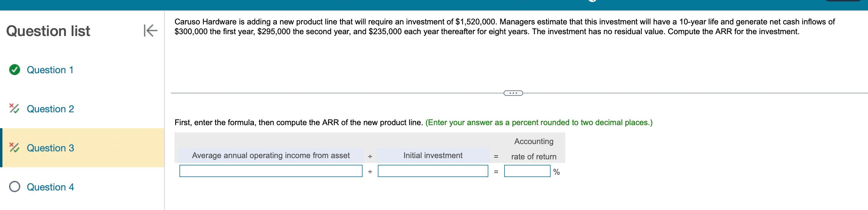Click the green checkmark beside Question 1
Screen dimensions: 868x210
tap(14, 70)
